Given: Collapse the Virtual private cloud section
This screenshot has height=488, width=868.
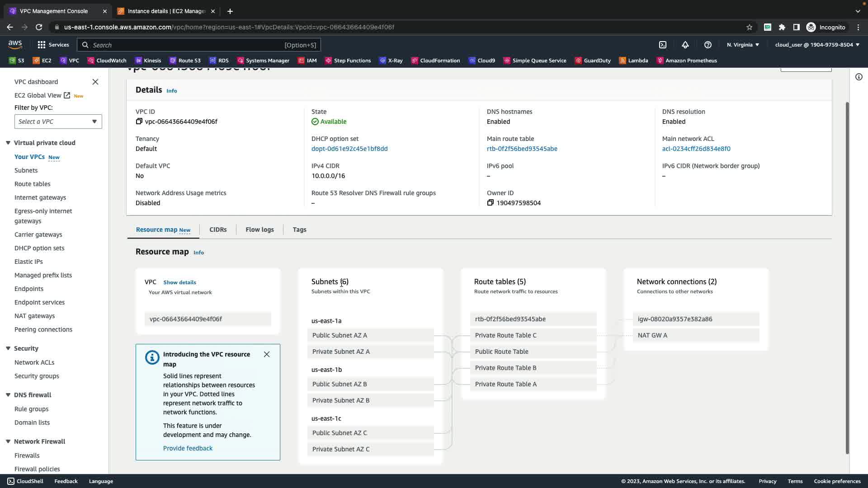Looking at the screenshot, I should click(x=8, y=143).
